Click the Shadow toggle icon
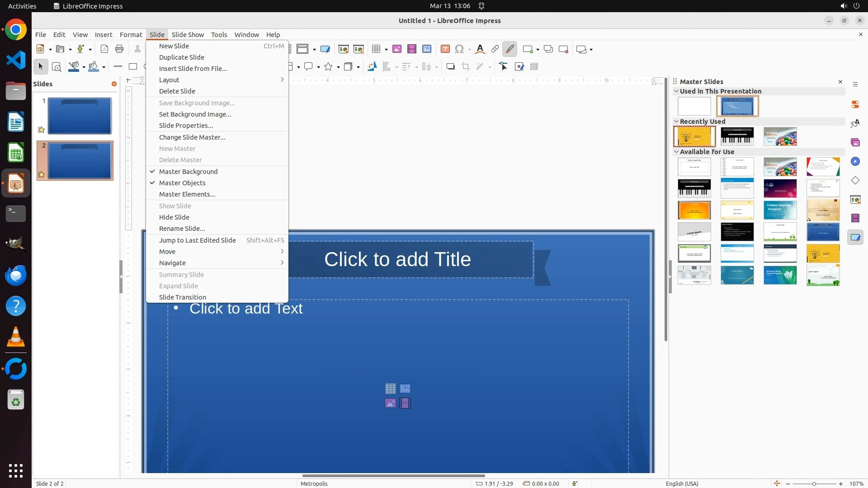Image resolution: width=868 pixels, height=488 pixels. click(450, 67)
